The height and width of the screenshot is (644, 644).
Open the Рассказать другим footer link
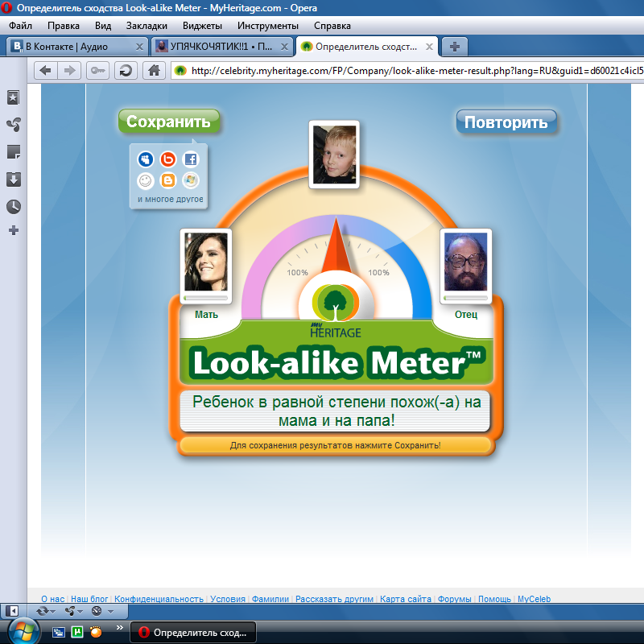[334, 599]
